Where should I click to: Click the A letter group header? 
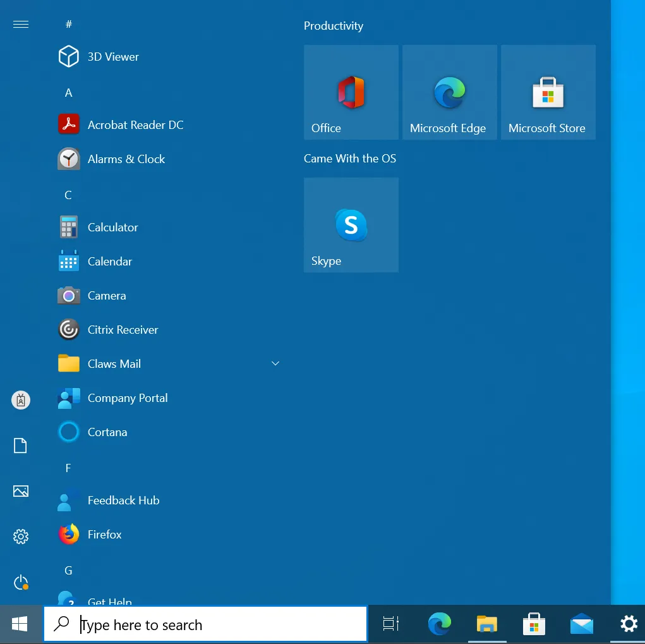69,93
